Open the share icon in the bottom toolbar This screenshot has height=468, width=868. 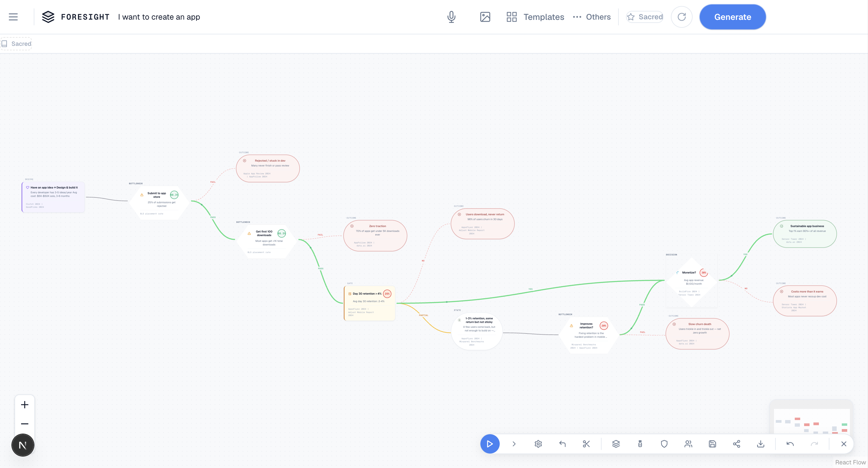737,444
